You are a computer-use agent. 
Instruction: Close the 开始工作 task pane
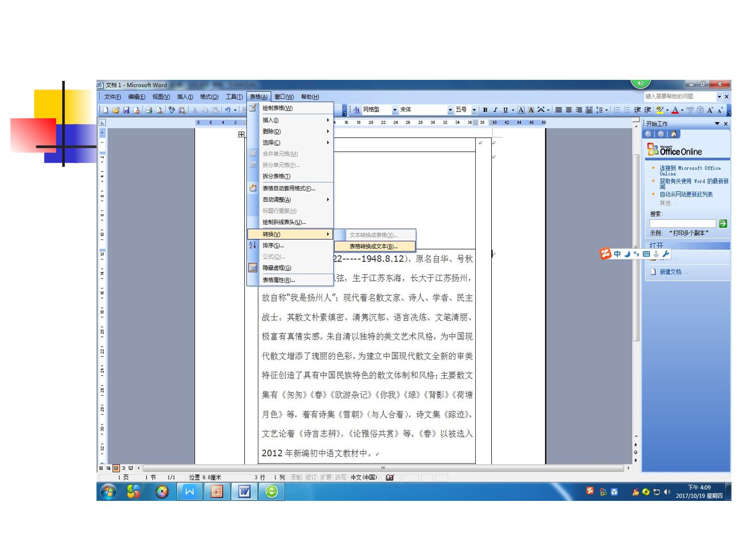point(726,123)
